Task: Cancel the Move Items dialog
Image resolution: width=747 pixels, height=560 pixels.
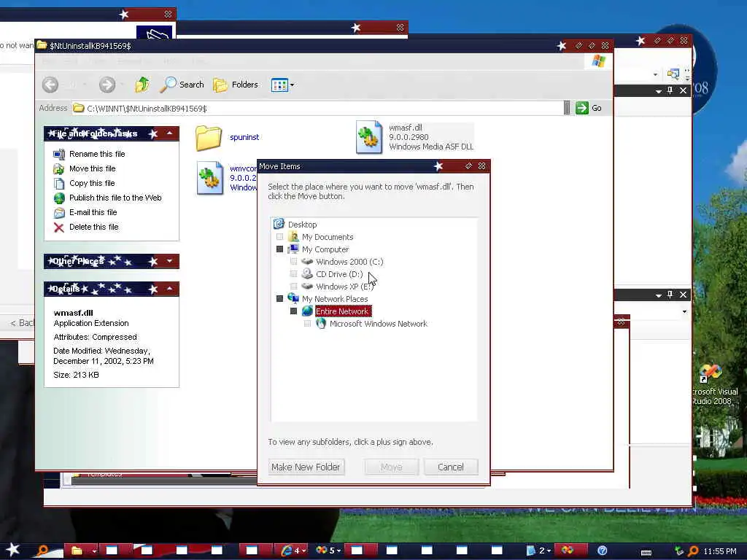Action: click(x=451, y=467)
